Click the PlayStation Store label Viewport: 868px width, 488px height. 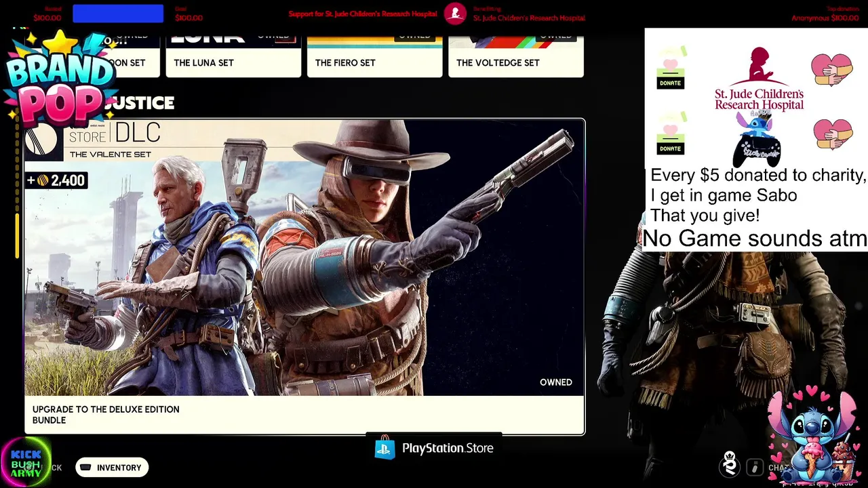tap(448, 448)
